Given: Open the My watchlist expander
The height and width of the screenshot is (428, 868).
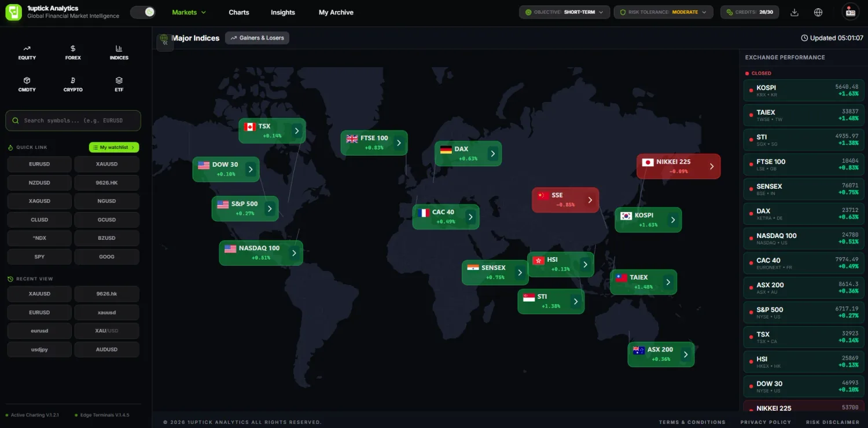Looking at the screenshot, I should [x=114, y=147].
